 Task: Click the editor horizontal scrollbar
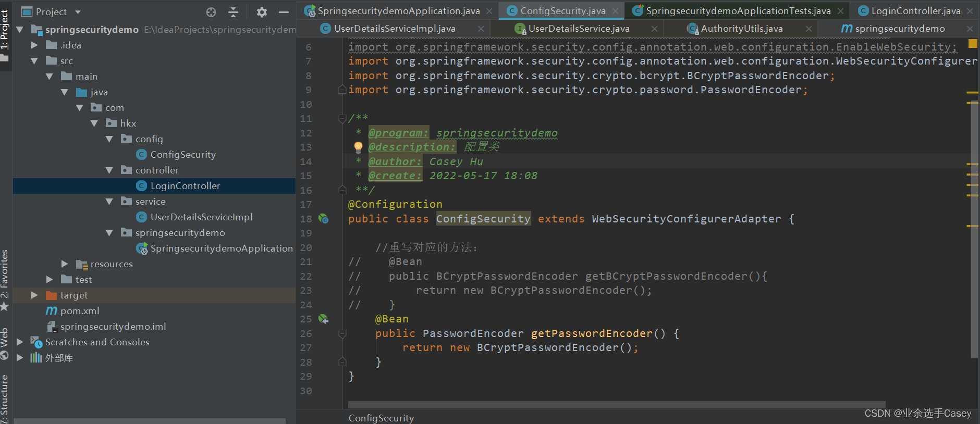617,405
